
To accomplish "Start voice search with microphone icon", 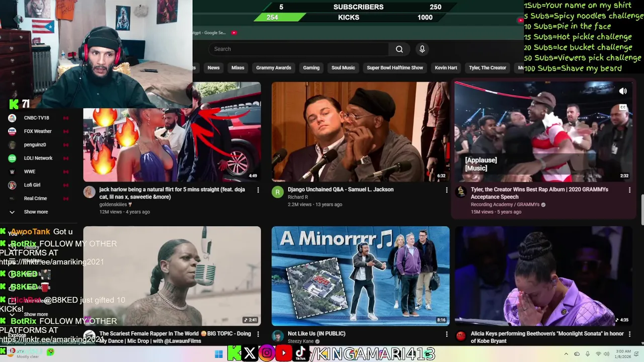I will coord(422,49).
